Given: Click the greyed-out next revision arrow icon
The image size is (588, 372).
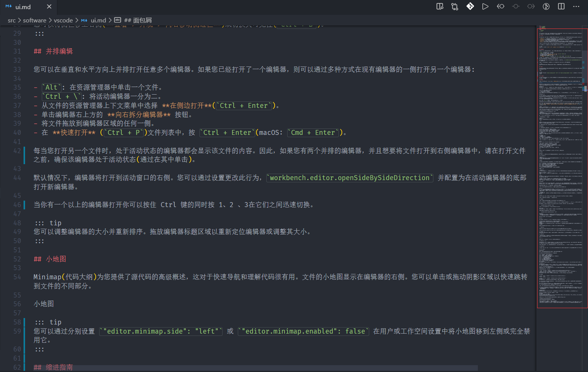Looking at the screenshot, I should (531, 6).
